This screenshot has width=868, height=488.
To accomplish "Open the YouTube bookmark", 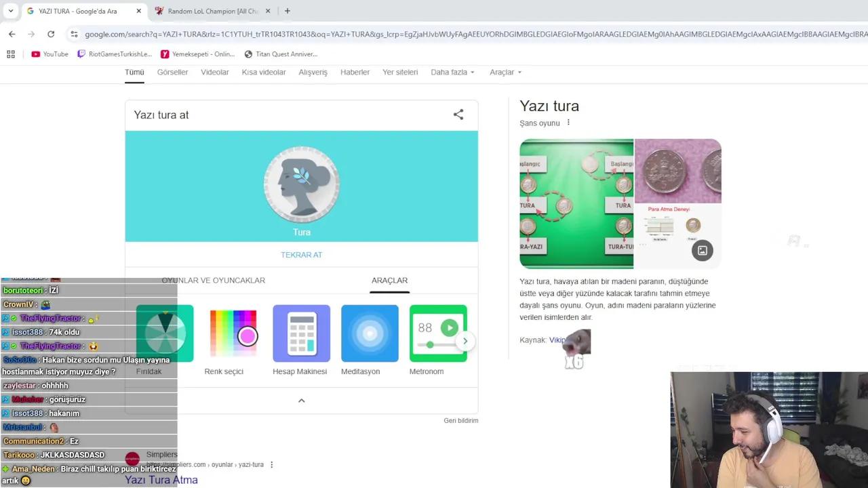I will (x=50, y=54).
